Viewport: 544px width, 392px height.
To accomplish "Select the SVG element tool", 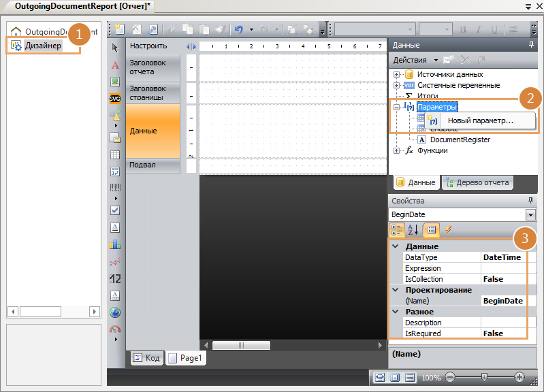I will 115,99.
